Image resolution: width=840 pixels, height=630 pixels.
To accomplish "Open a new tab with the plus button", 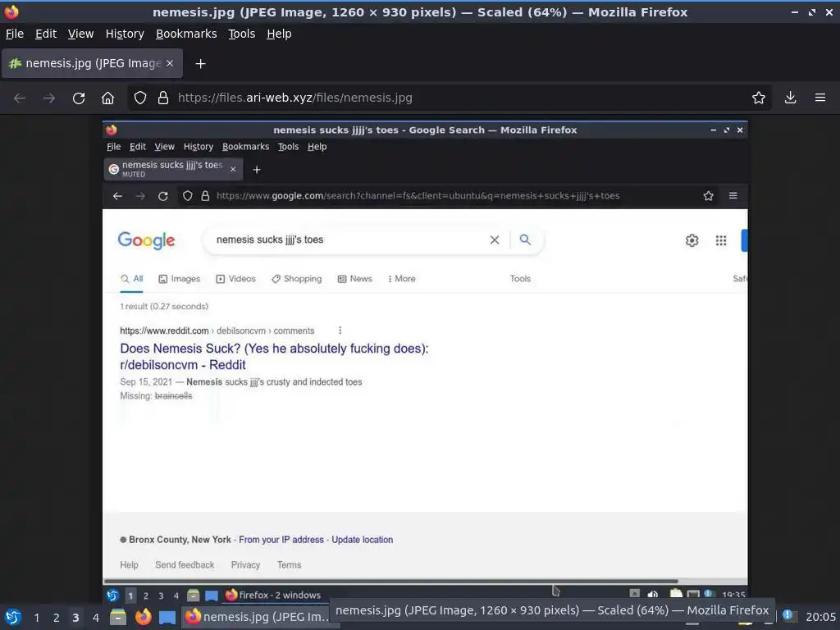I will point(200,64).
